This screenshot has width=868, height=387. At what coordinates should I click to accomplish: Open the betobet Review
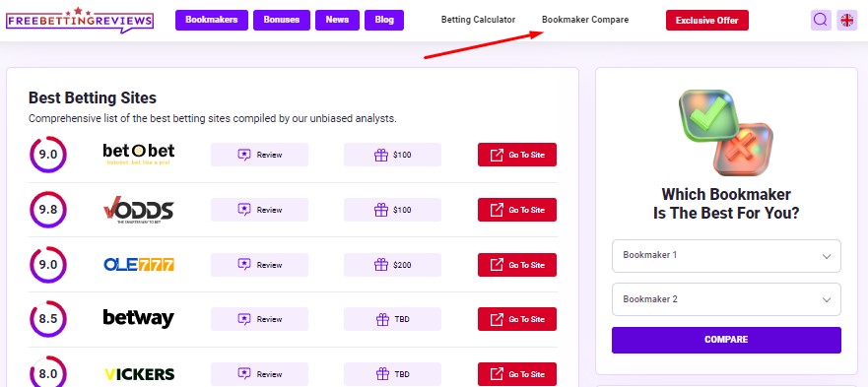pos(259,155)
